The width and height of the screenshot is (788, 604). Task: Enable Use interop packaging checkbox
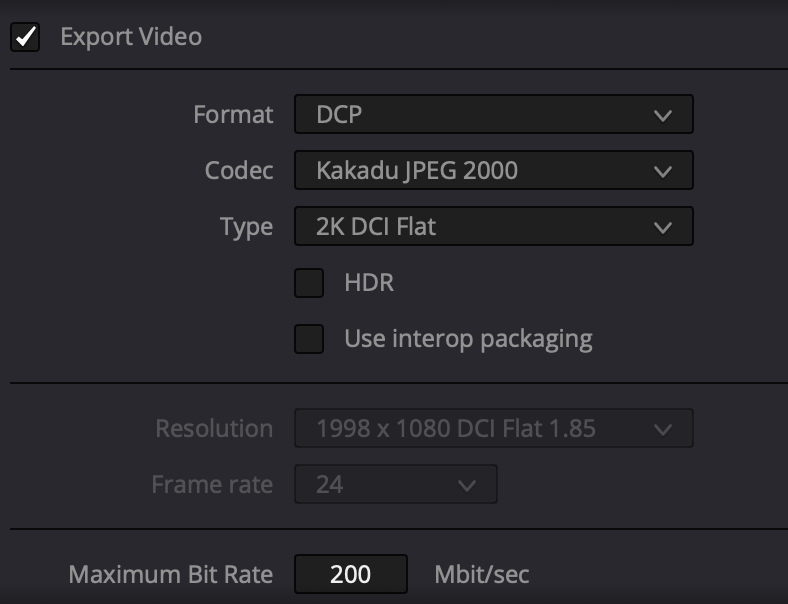[x=309, y=339]
